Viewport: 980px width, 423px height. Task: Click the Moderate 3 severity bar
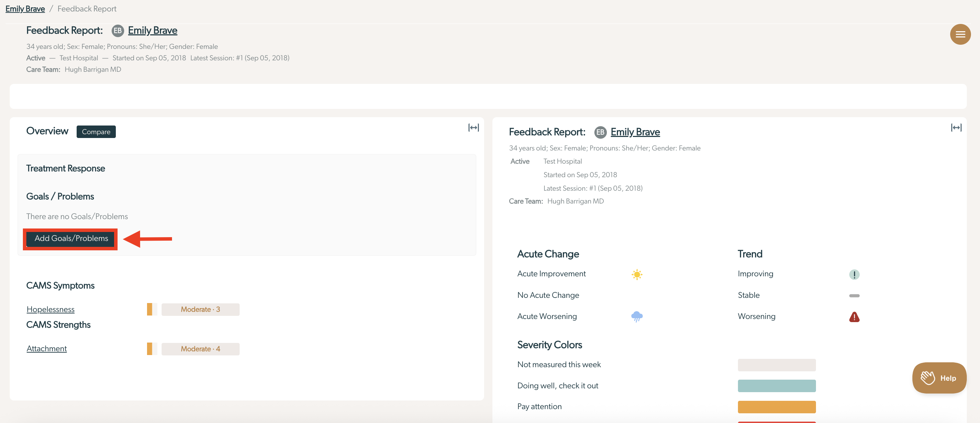pos(200,309)
